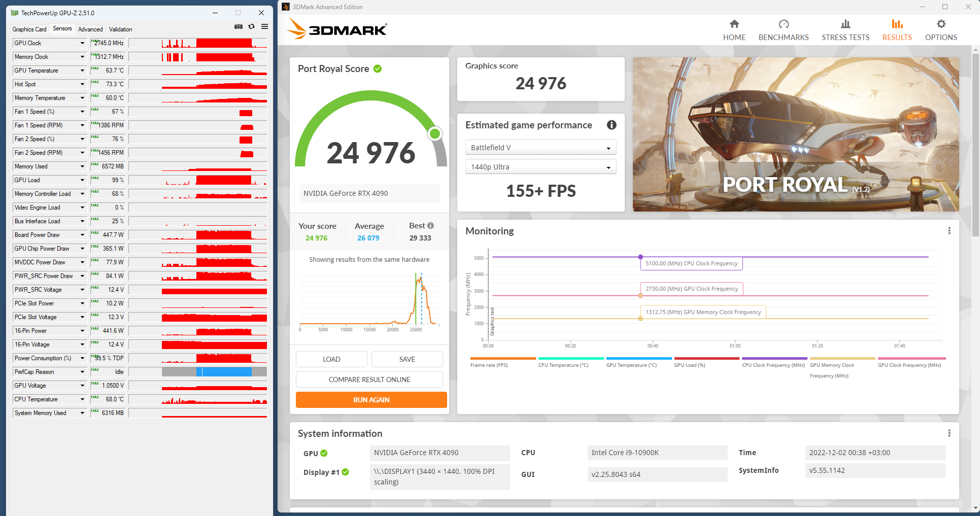Screen dimensions: 980x516
Task: Click the green check beside Port Royal Score
Action: (x=378, y=68)
